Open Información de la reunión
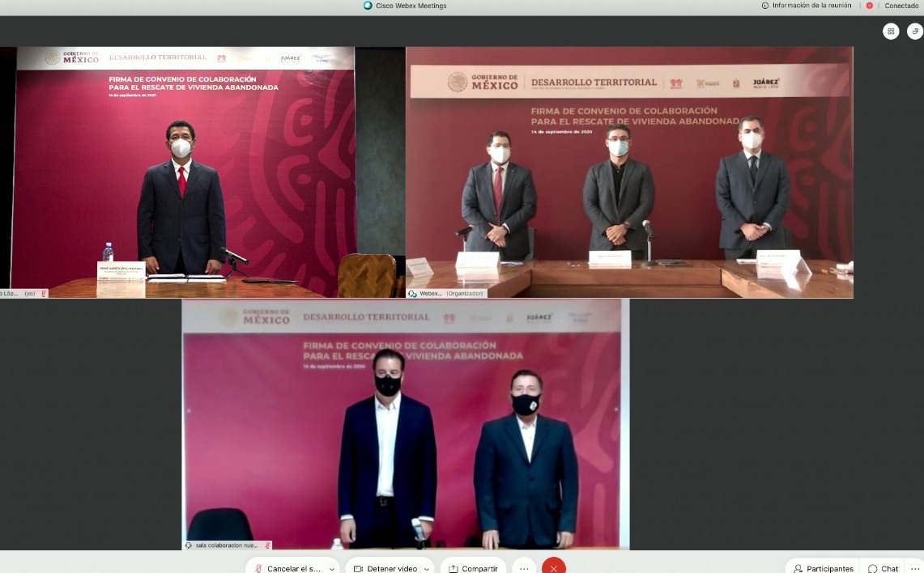 tap(808, 6)
